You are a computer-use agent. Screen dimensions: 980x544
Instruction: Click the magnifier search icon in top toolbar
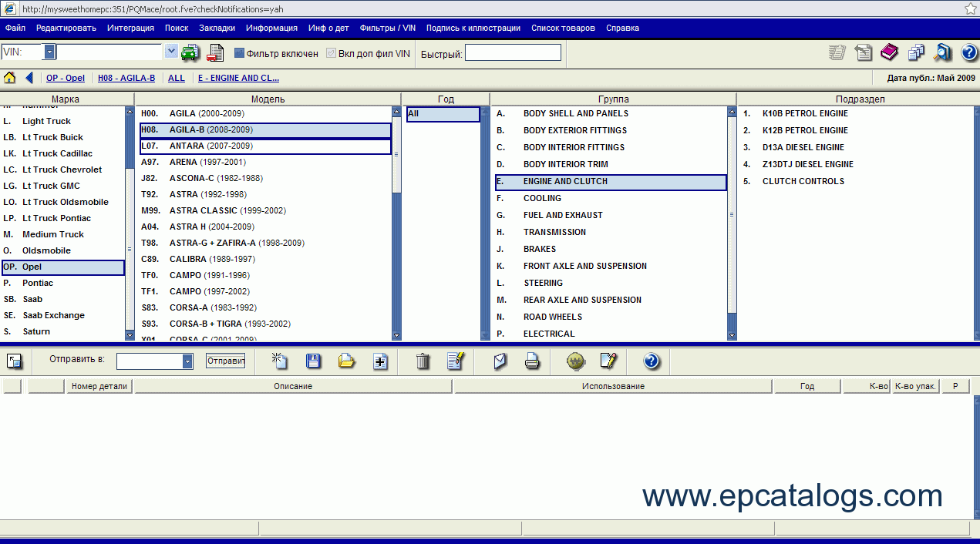coord(942,52)
